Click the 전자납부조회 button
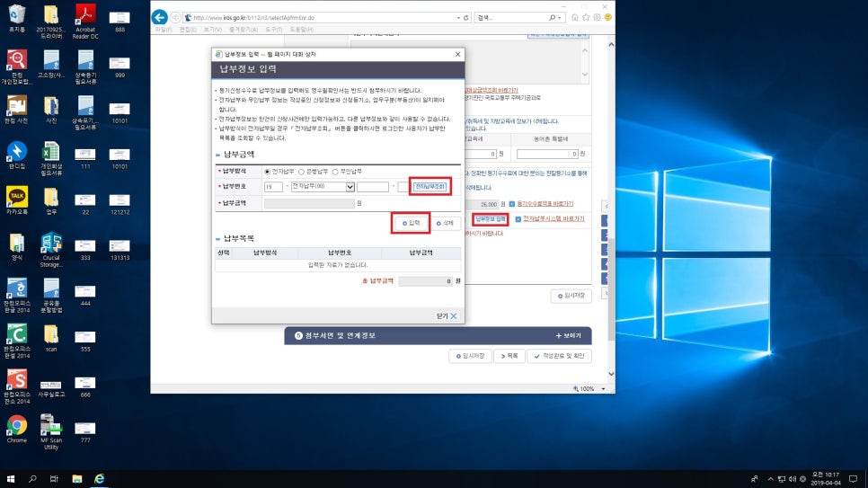Viewport: 868px width, 488px height. pyautogui.click(x=430, y=187)
